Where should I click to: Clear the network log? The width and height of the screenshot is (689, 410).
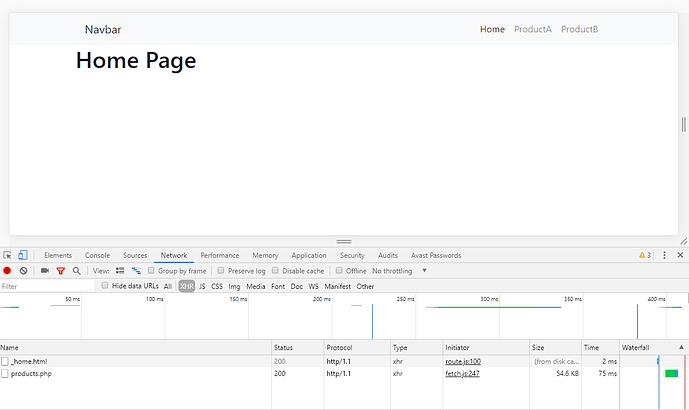[23, 271]
